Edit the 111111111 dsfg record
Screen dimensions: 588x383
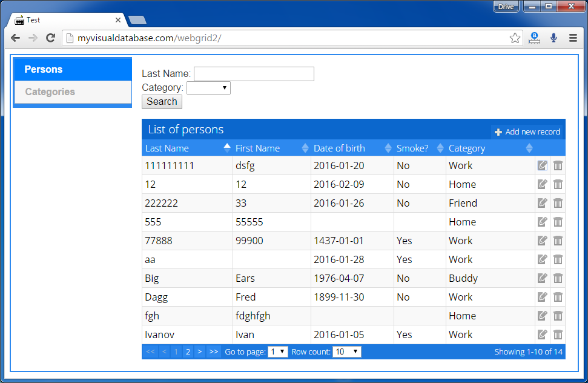point(542,165)
